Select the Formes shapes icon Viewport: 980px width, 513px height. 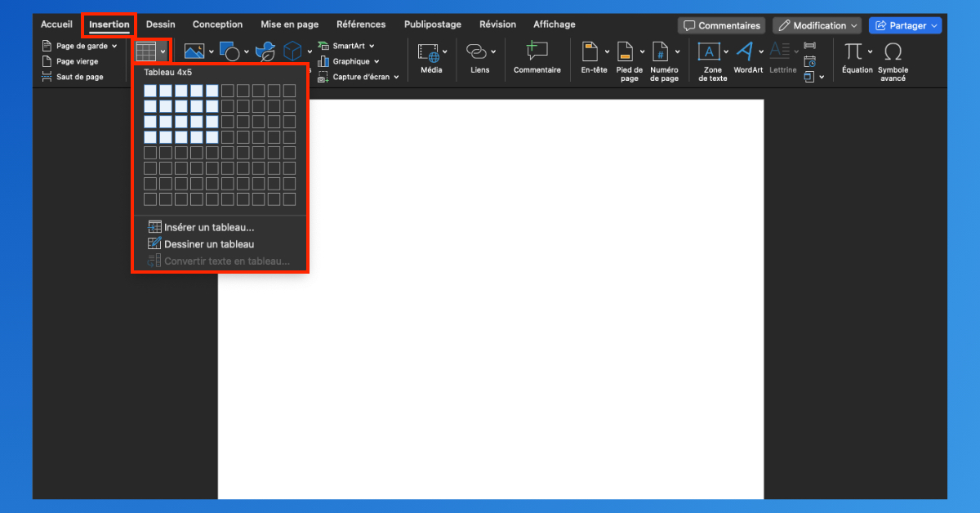(x=229, y=52)
